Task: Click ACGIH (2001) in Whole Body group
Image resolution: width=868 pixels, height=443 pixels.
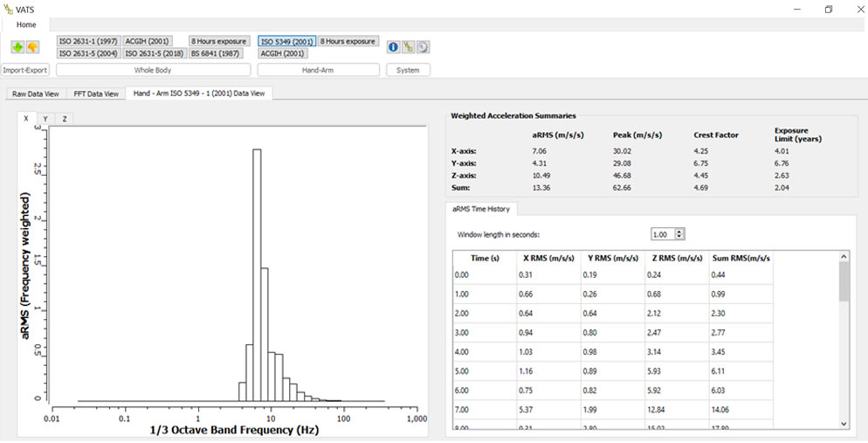Action: pos(148,42)
